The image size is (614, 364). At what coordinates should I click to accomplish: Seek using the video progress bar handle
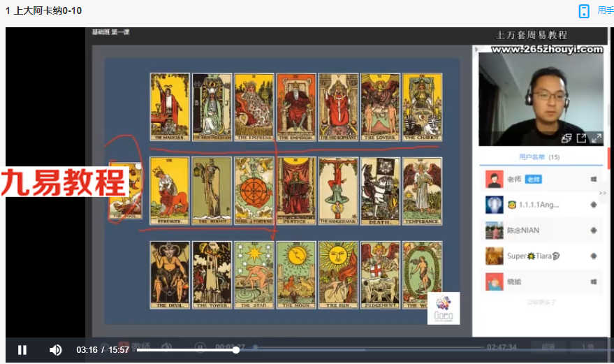[x=235, y=350]
